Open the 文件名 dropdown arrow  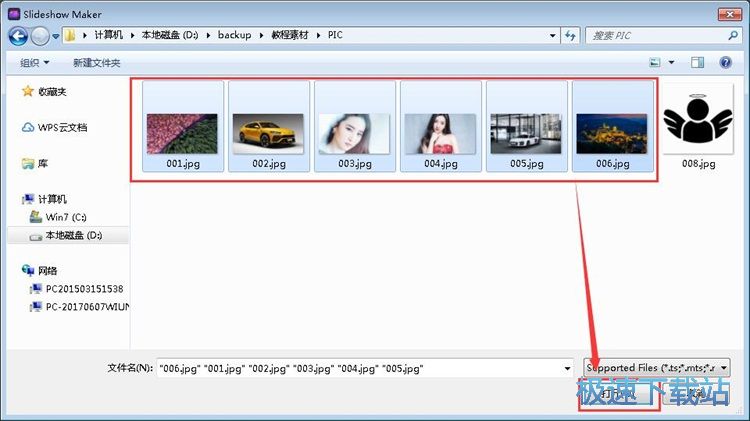(567, 368)
